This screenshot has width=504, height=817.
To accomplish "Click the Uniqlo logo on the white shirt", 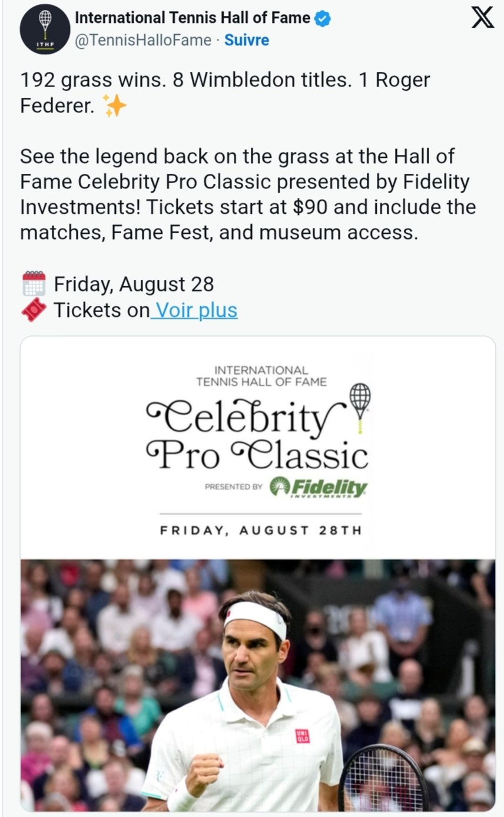I will (302, 736).
